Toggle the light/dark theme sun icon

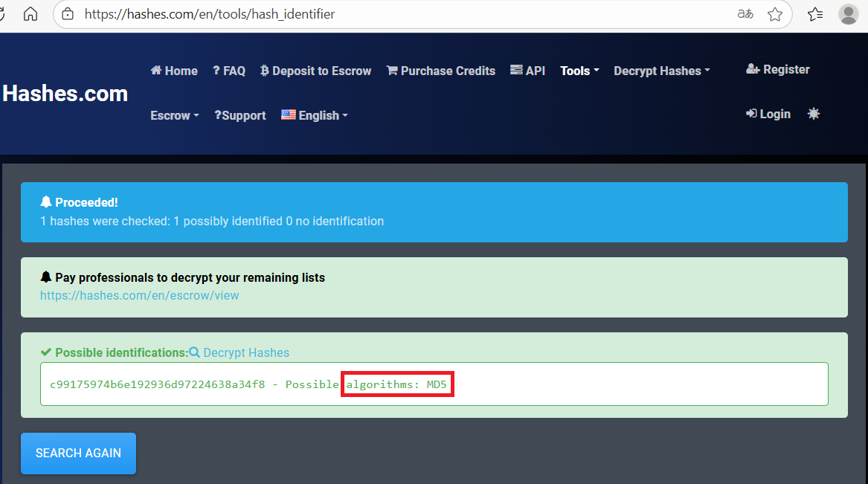click(x=814, y=114)
